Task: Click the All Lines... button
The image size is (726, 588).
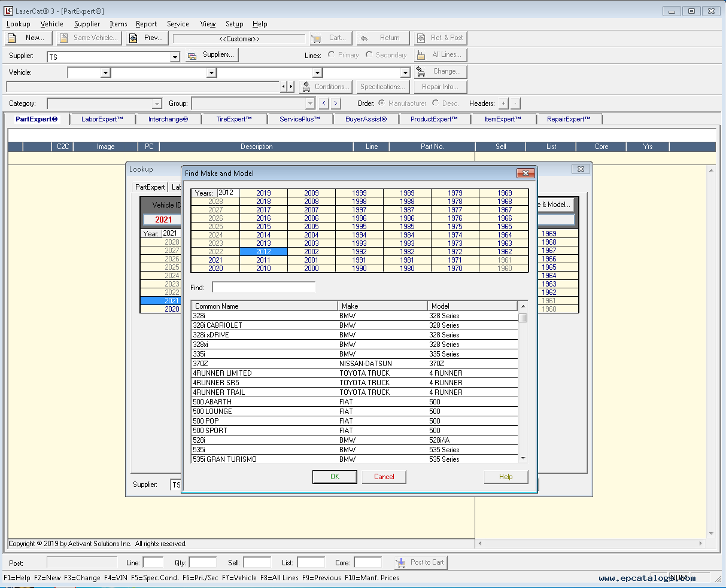Action: 441,55
